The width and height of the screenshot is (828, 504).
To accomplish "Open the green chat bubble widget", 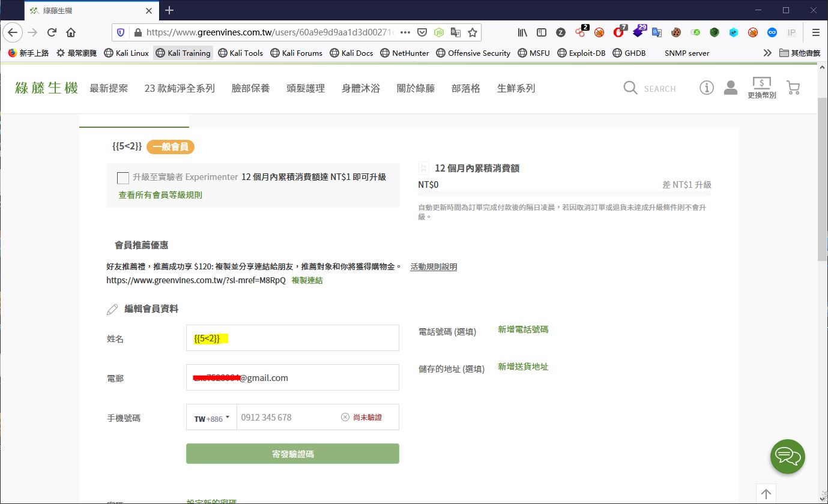I will (x=788, y=457).
